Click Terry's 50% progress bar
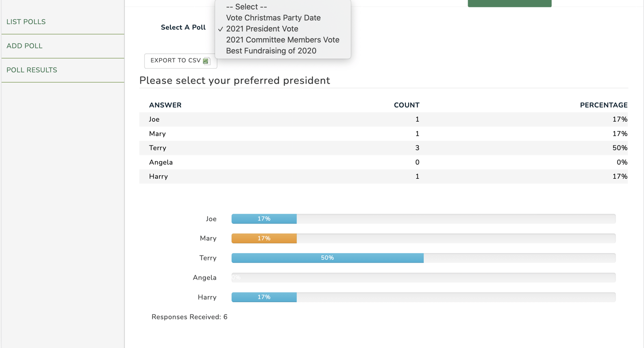The height and width of the screenshot is (348, 644). pyautogui.click(x=328, y=258)
